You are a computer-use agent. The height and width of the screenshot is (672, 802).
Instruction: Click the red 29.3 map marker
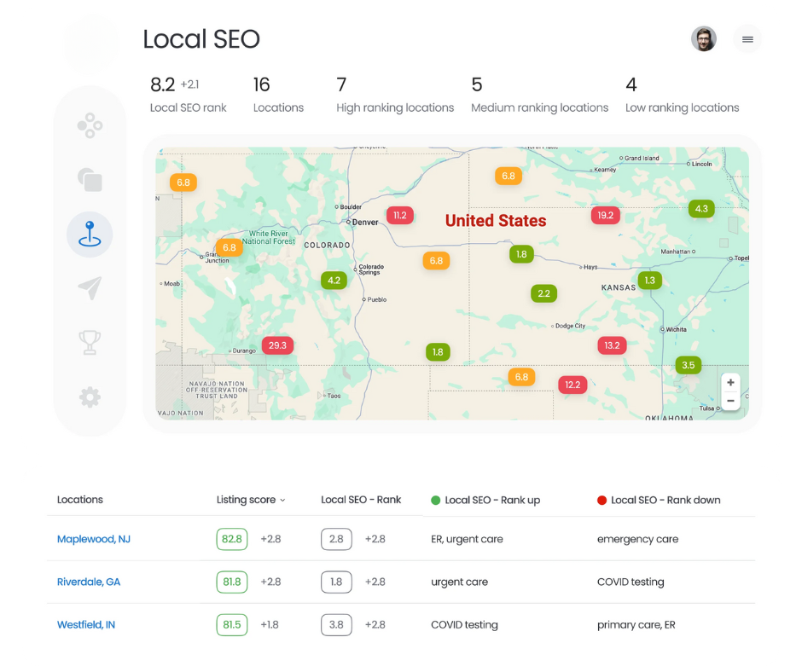point(277,345)
